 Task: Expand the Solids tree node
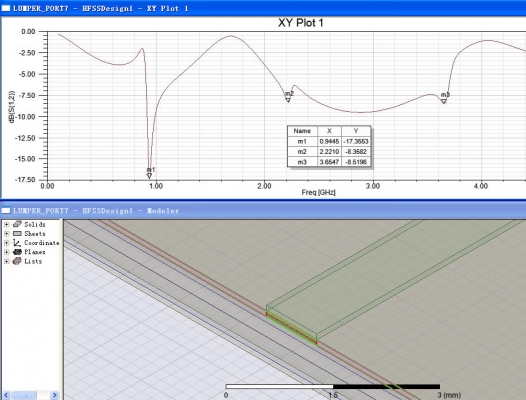tap(6, 224)
